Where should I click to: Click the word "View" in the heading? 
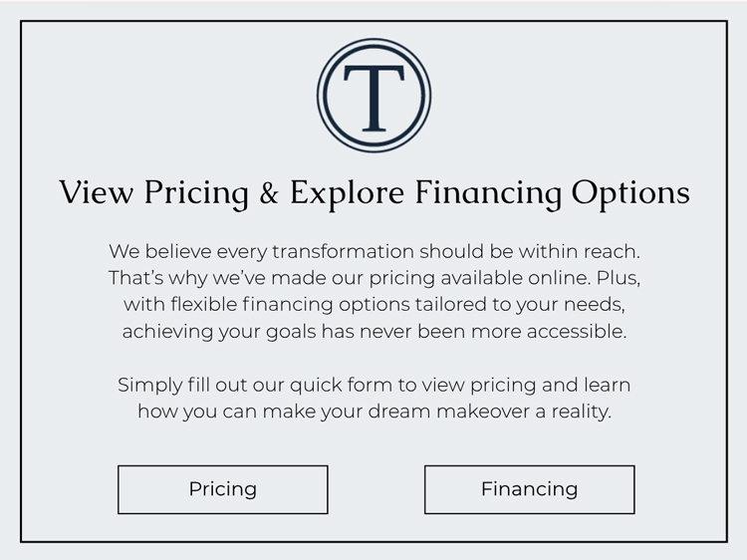97,192
